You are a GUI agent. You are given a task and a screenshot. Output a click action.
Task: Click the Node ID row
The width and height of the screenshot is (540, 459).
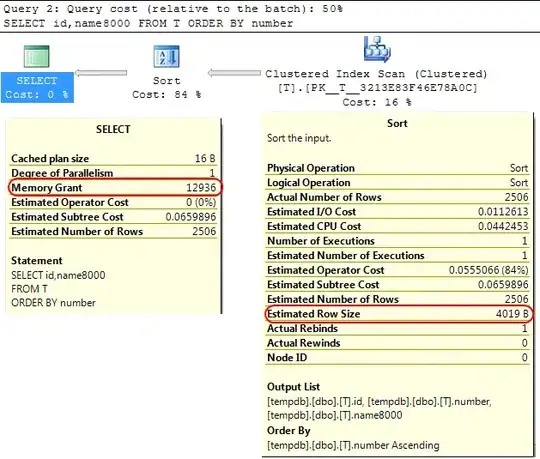(398, 357)
